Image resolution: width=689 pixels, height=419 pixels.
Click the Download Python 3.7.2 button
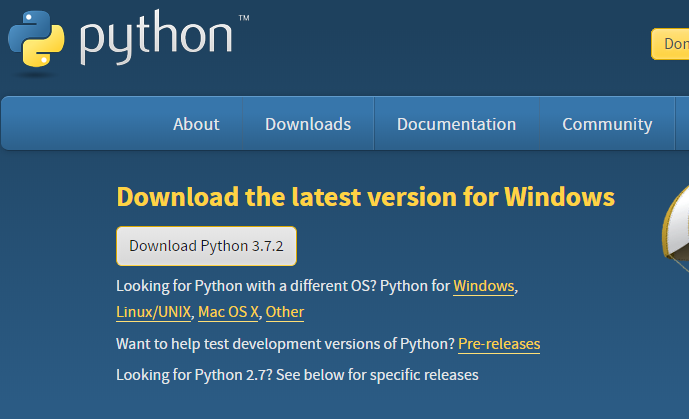206,246
